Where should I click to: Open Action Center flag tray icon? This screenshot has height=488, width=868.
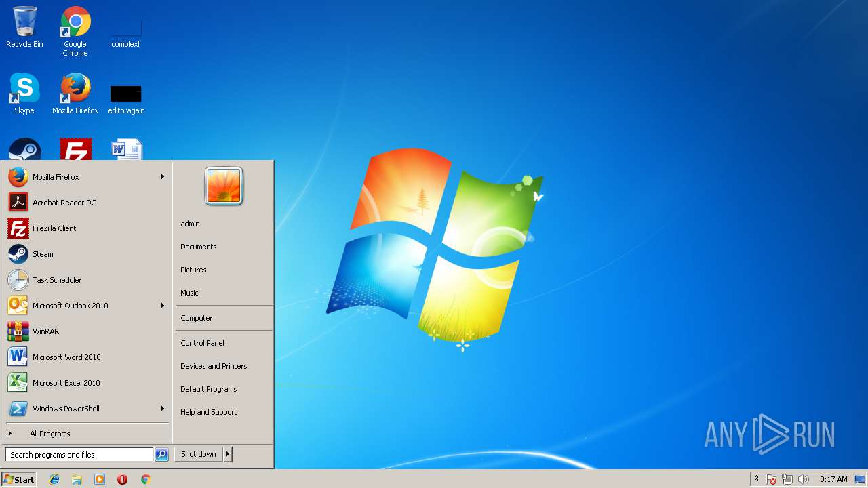[x=771, y=479]
